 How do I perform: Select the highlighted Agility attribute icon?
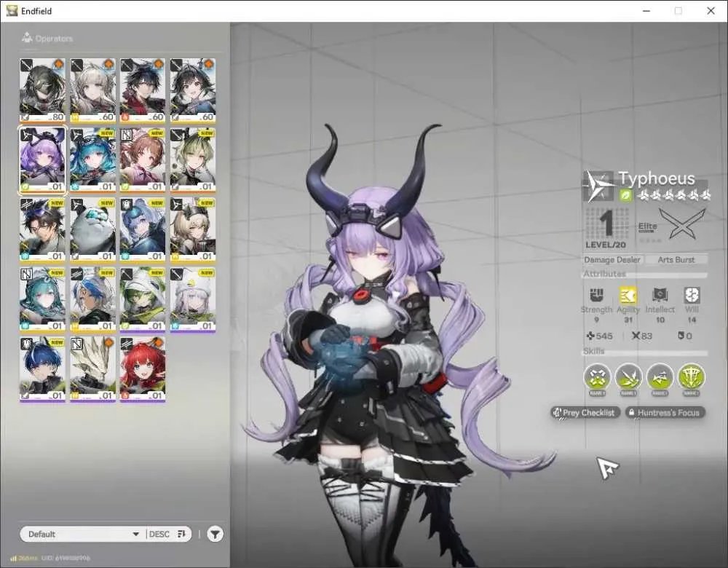pos(628,295)
